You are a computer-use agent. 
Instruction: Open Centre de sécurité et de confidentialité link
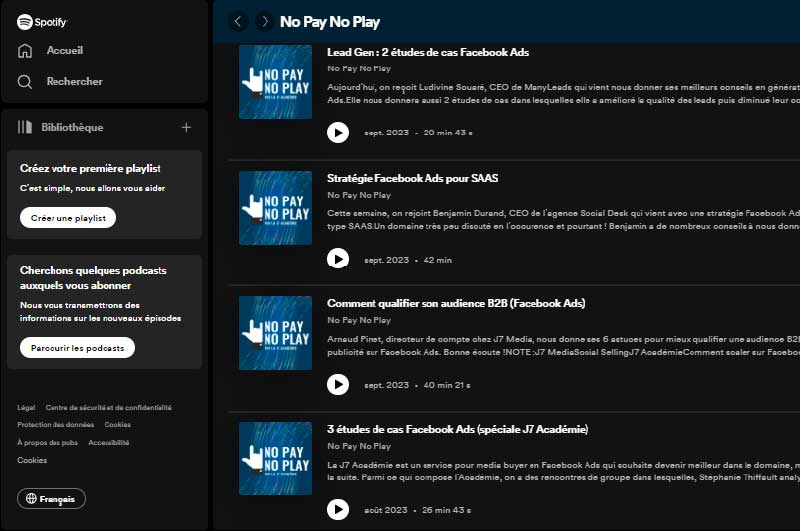[108, 407]
